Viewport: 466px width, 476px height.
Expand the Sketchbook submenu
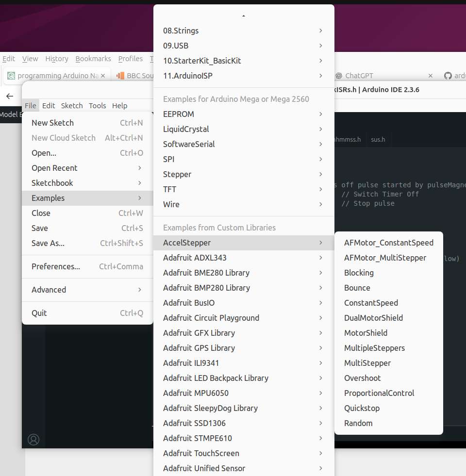[87, 183]
